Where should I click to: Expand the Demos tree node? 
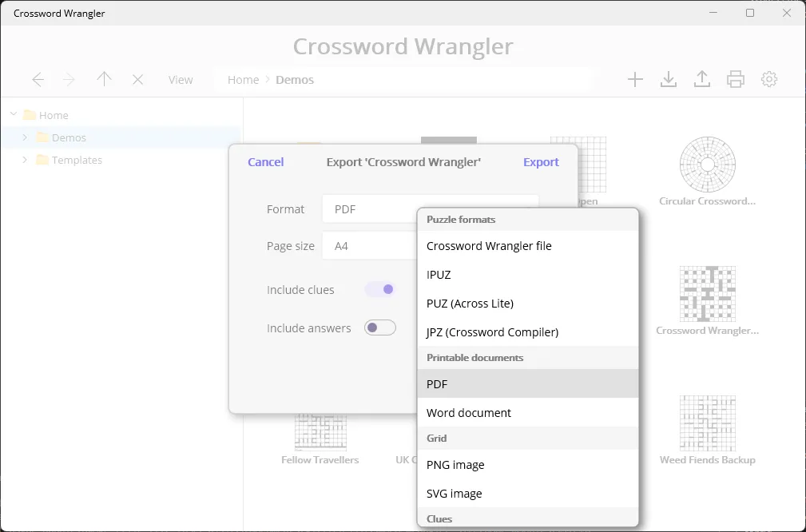(x=25, y=137)
